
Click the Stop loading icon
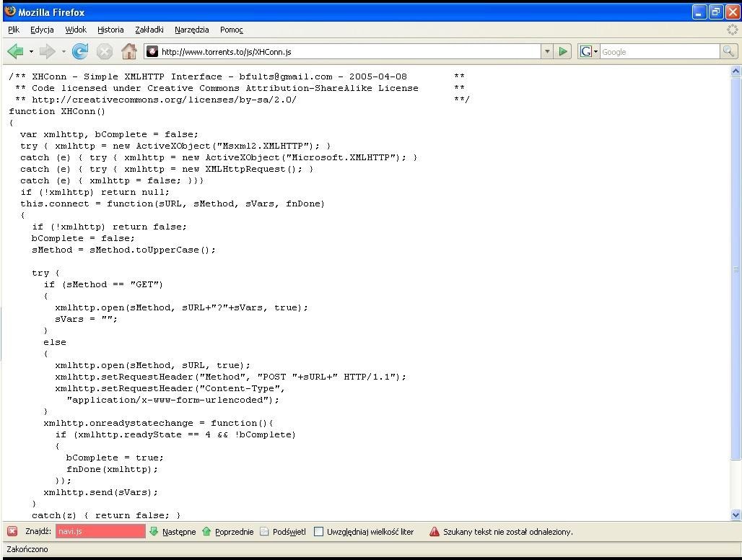pos(105,51)
